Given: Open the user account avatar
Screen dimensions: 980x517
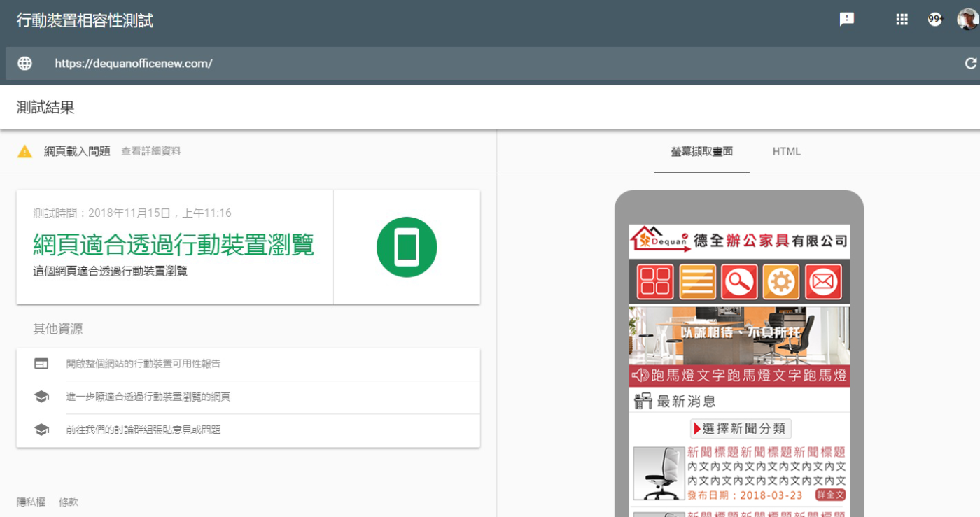Looking at the screenshot, I should tap(967, 20).
